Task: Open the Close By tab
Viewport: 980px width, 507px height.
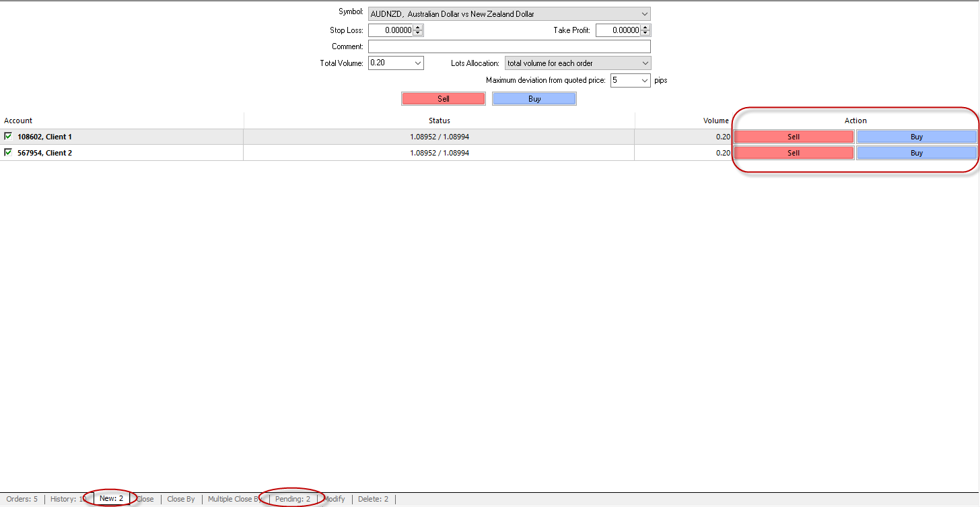Action: coord(180,499)
